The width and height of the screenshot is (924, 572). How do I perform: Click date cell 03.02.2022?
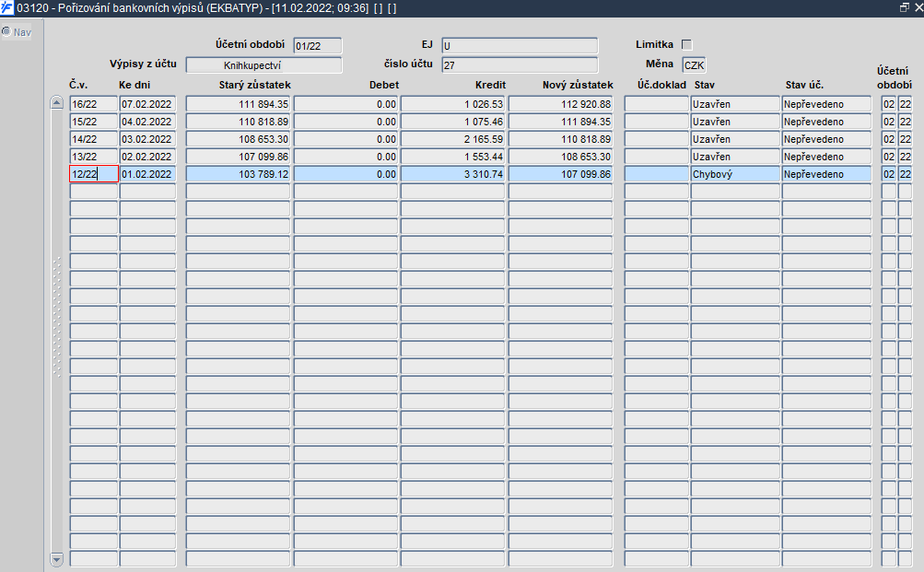[148, 140]
